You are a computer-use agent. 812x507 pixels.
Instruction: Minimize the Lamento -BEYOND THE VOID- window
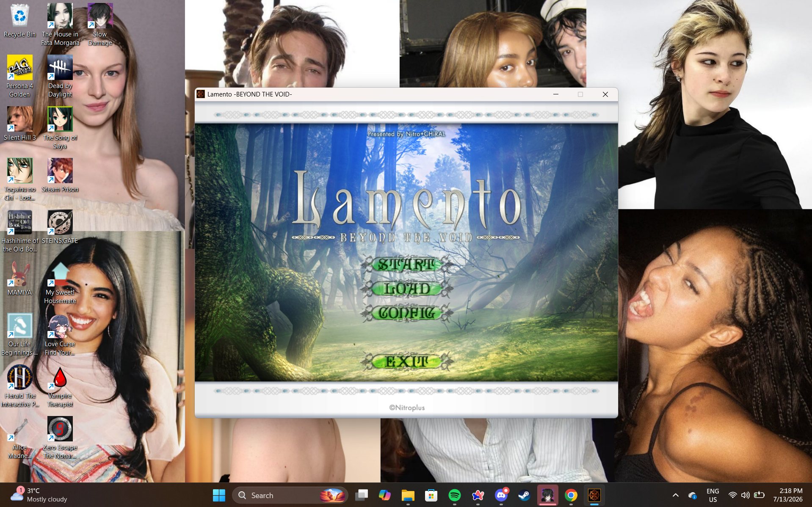tap(556, 94)
